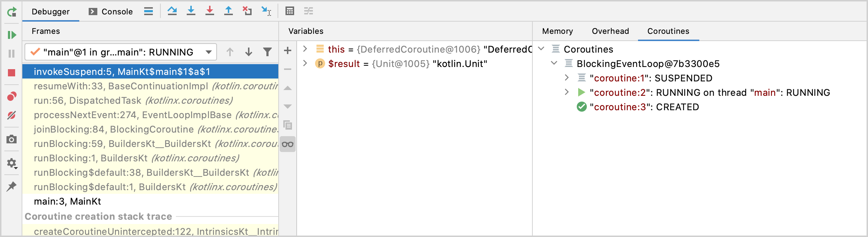Click the Step Over icon
This screenshot has height=237, width=868.
click(x=172, y=11)
